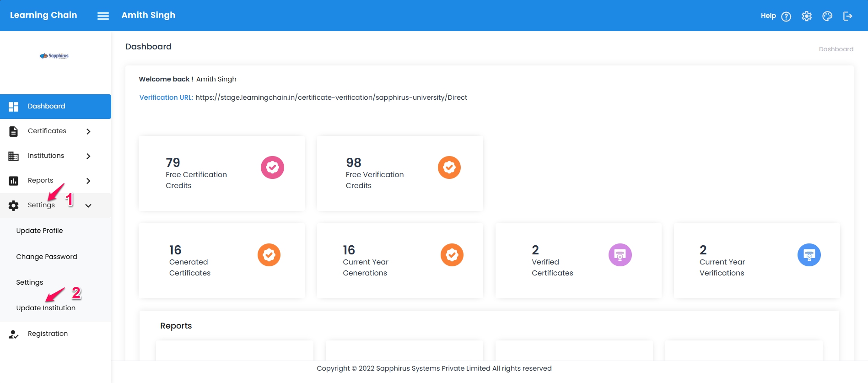Expand the Institutions sidebar submenu arrow
Image resolution: width=868 pixels, height=383 pixels.
(x=88, y=156)
